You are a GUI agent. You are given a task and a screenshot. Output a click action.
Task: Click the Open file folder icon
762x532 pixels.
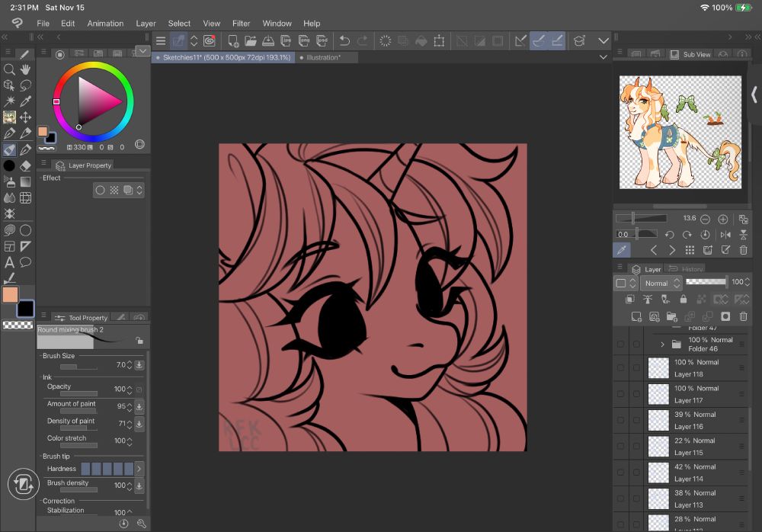click(x=250, y=41)
